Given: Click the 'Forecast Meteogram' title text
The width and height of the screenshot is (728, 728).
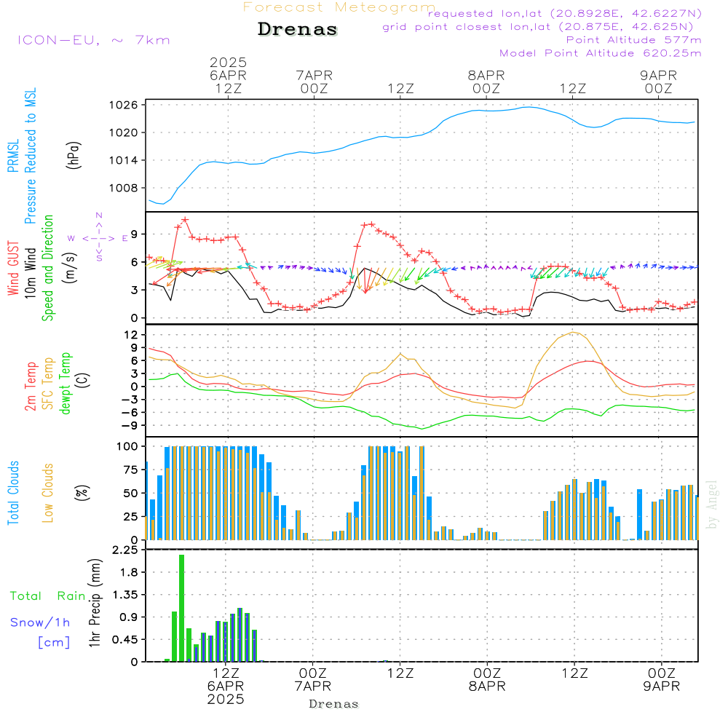Looking at the screenshot, I should click(339, 7).
